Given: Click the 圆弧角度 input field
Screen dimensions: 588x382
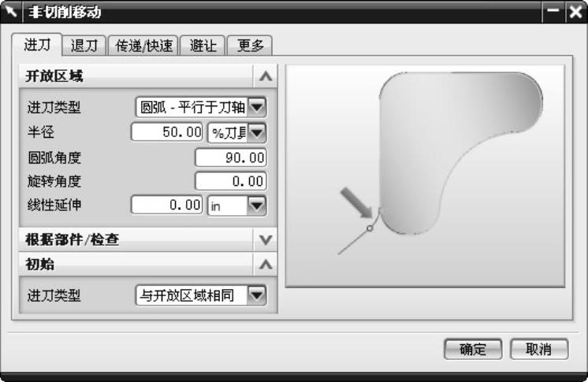Looking at the screenshot, I should (x=231, y=158).
